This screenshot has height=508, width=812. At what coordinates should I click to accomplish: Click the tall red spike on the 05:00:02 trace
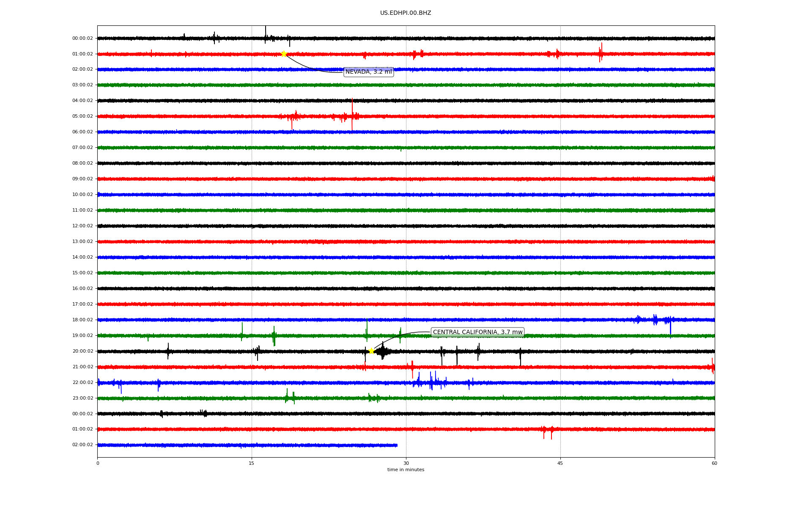352,115
